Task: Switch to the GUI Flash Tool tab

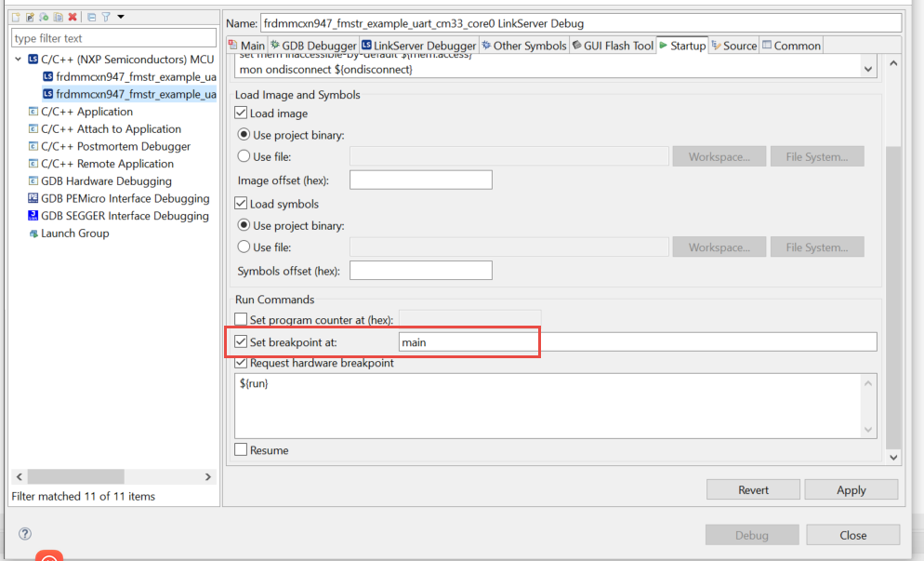Action: [613, 44]
